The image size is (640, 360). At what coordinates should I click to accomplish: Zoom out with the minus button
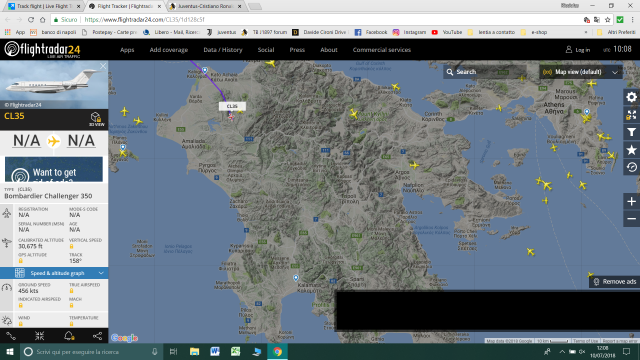click(x=631, y=219)
